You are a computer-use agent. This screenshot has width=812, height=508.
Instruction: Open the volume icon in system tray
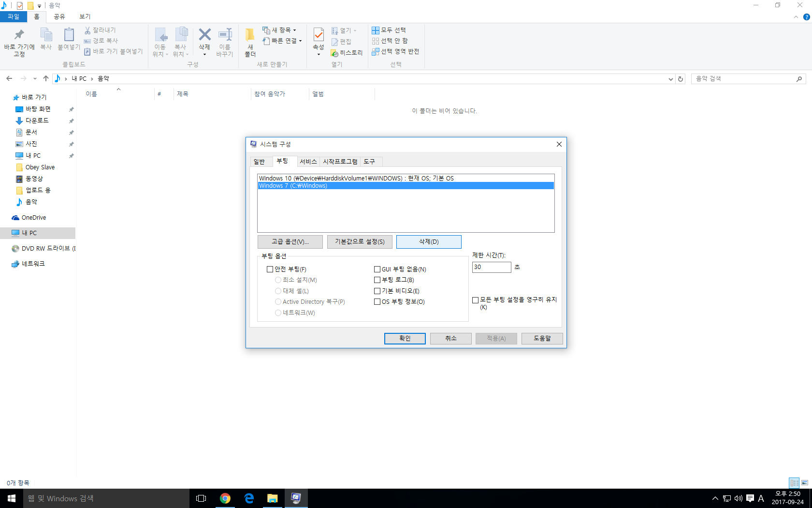point(739,498)
